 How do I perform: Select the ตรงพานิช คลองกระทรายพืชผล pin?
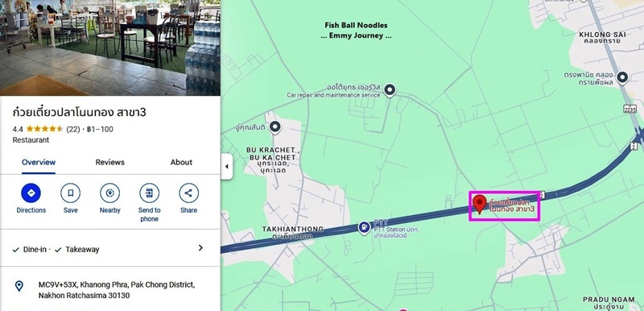[623, 77]
